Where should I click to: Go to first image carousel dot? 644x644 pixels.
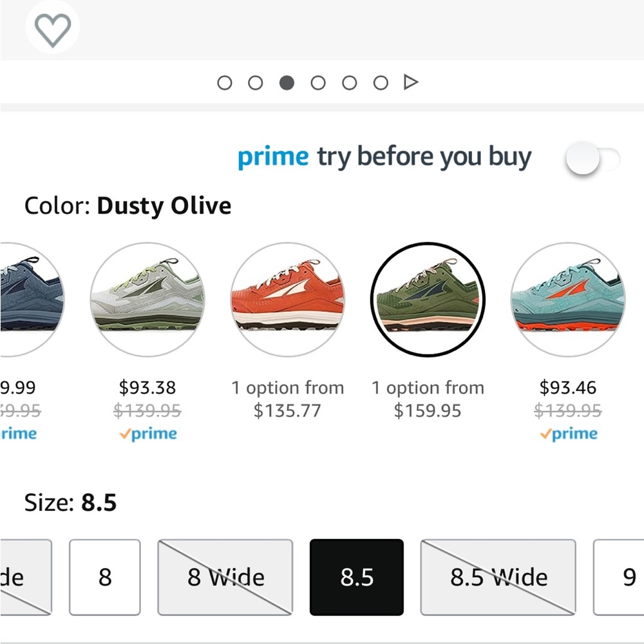click(x=224, y=82)
